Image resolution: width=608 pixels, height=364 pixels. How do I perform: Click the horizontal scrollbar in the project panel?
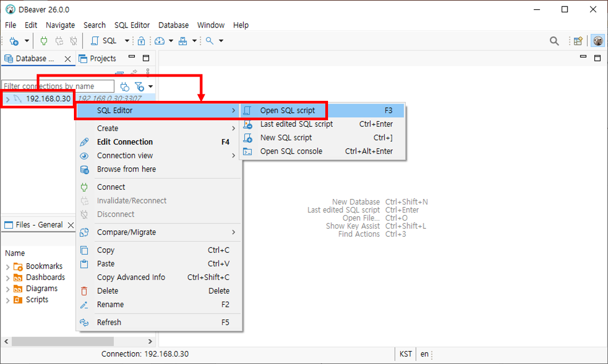click(63, 341)
